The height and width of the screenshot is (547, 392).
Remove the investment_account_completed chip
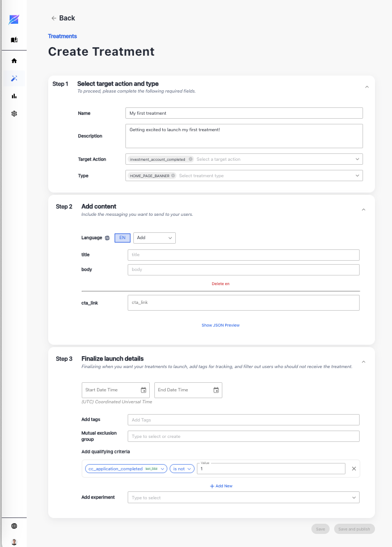tap(191, 159)
